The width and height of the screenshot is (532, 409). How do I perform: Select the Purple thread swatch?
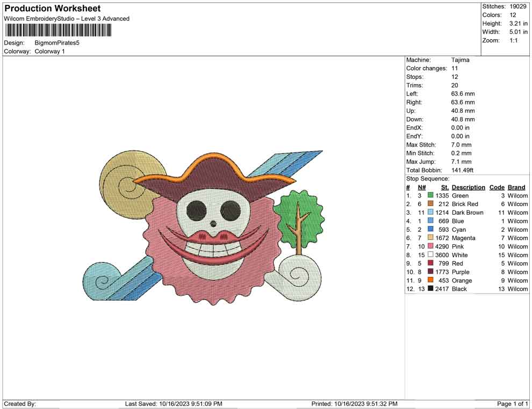coord(430,272)
